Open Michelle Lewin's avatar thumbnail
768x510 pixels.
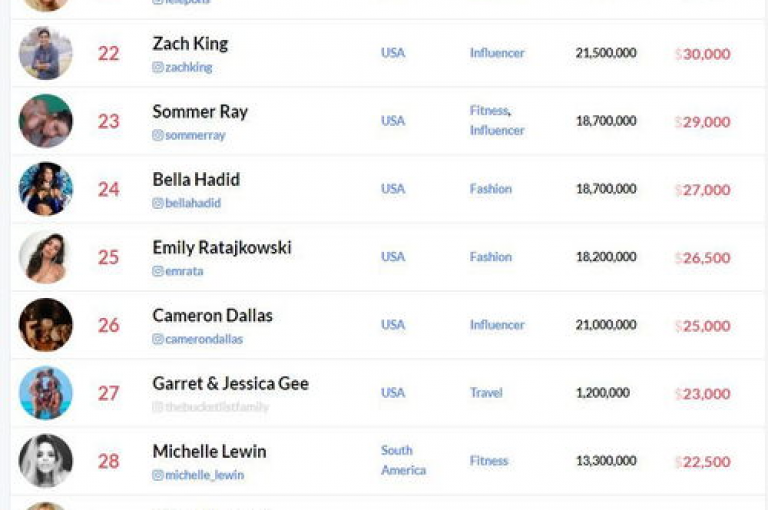pos(46,461)
